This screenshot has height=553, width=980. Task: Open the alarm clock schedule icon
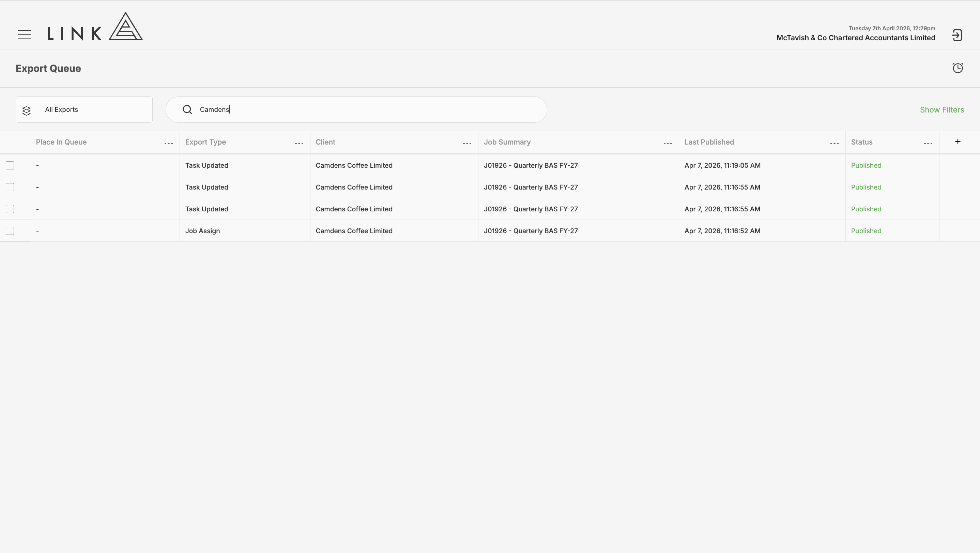tap(958, 68)
